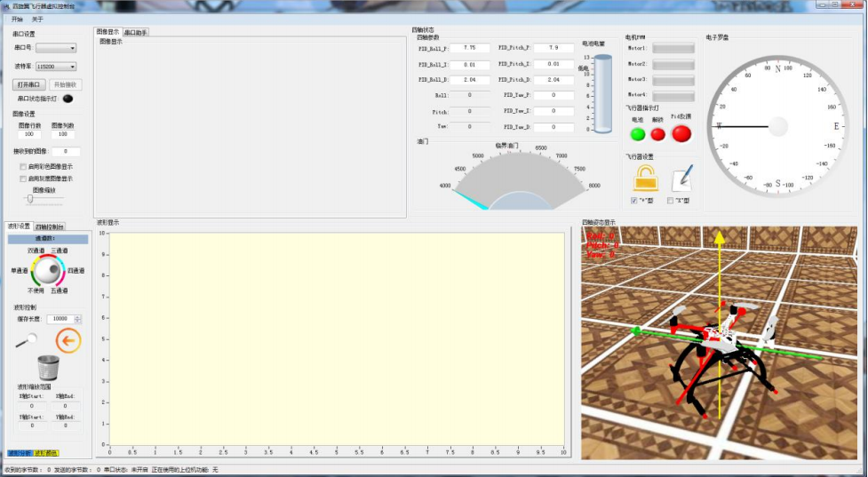Image resolution: width=868 pixels, height=477 pixels.
Task: Click the orange back arrow icon
Action: coord(68,340)
